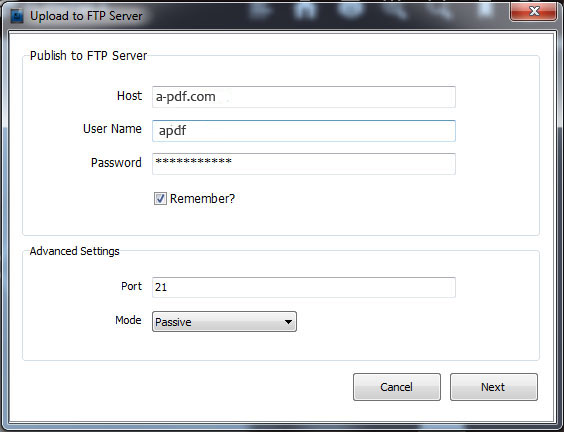Screen dimensions: 564x432
Task: Click the application icon in title bar
Action: [x=17, y=16]
